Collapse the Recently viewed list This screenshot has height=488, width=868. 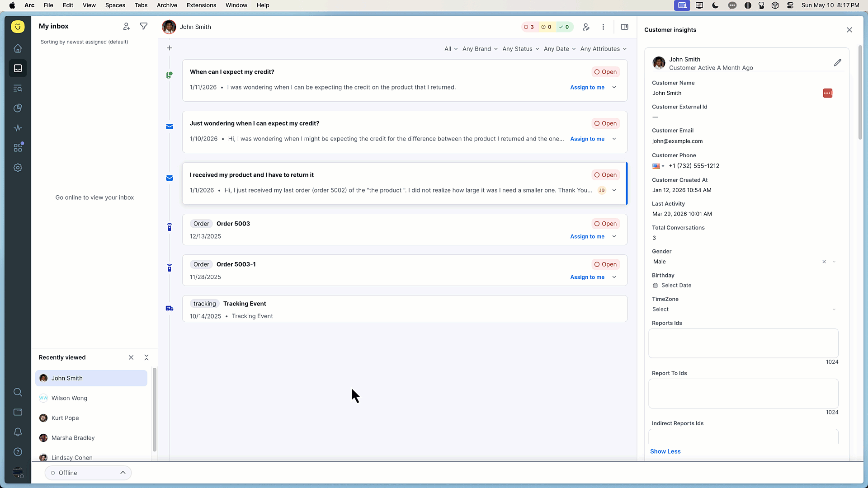pyautogui.click(x=146, y=357)
